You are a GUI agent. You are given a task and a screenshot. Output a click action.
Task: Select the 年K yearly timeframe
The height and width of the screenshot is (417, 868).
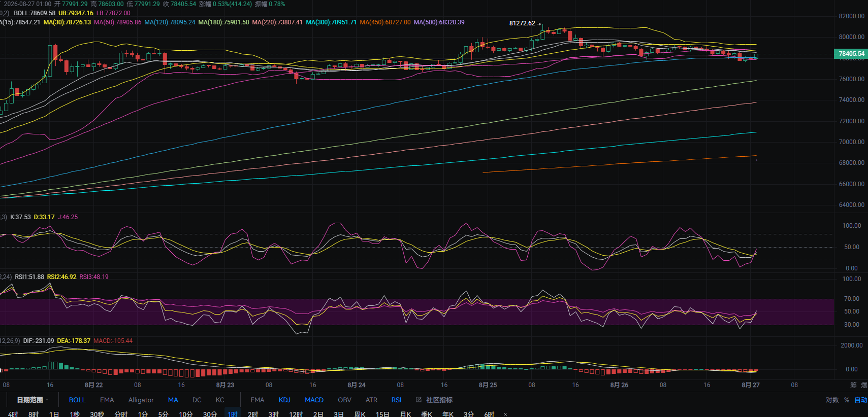[x=448, y=414]
